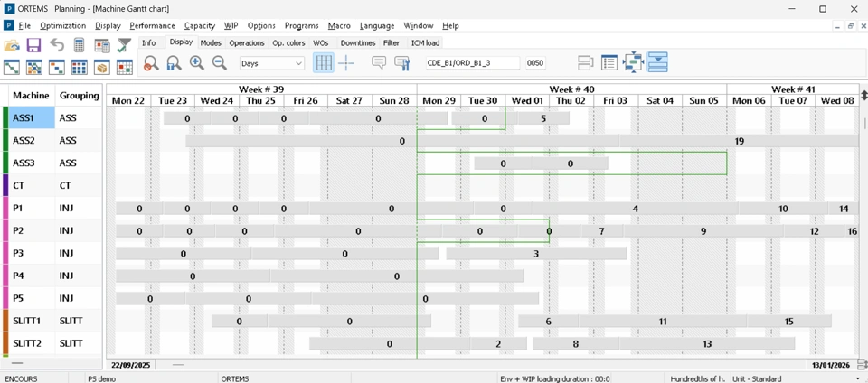The image size is (868, 383).
Task: Select operation 3 bar on P3
Action: coord(536,254)
